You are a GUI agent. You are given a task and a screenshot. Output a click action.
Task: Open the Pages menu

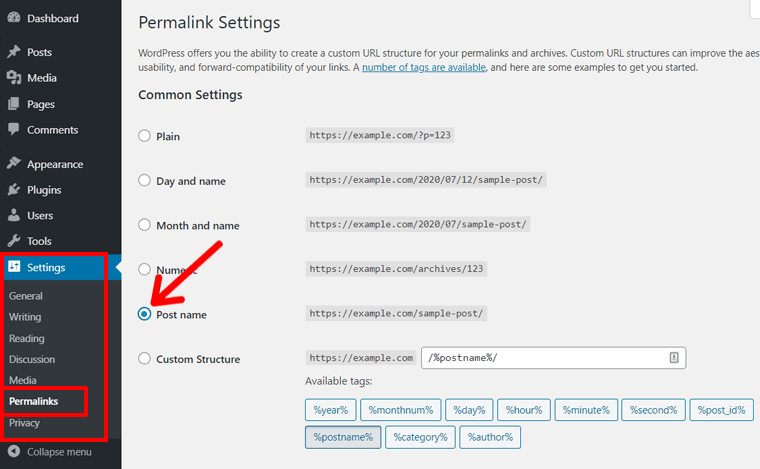pyautogui.click(x=41, y=104)
